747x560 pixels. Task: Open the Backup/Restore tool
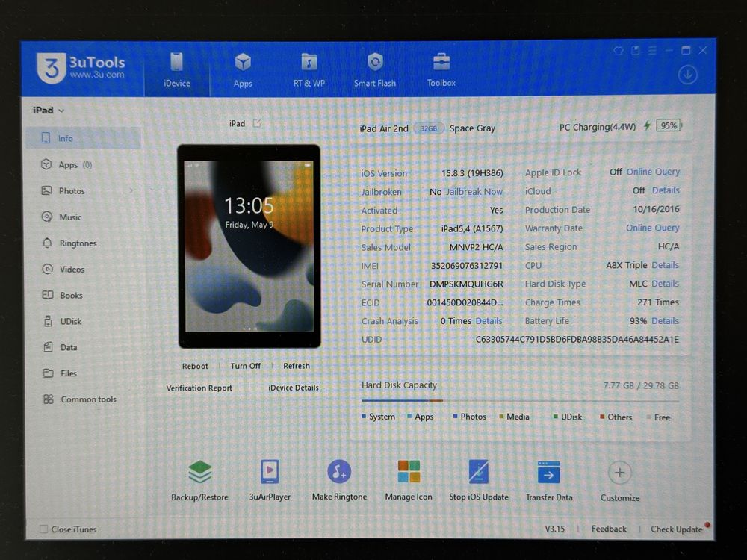tap(199, 480)
